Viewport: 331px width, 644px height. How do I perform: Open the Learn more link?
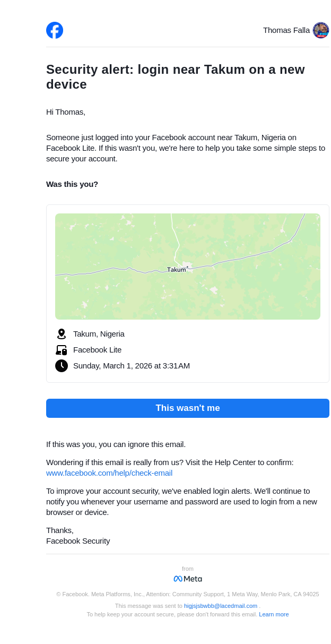[x=274, y=614]
